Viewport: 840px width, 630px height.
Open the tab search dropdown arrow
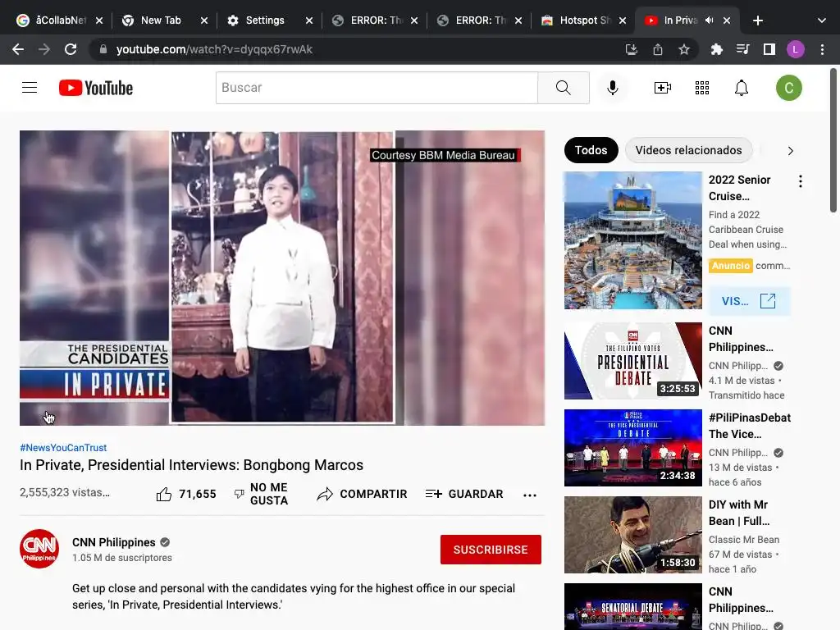[822, 21]
